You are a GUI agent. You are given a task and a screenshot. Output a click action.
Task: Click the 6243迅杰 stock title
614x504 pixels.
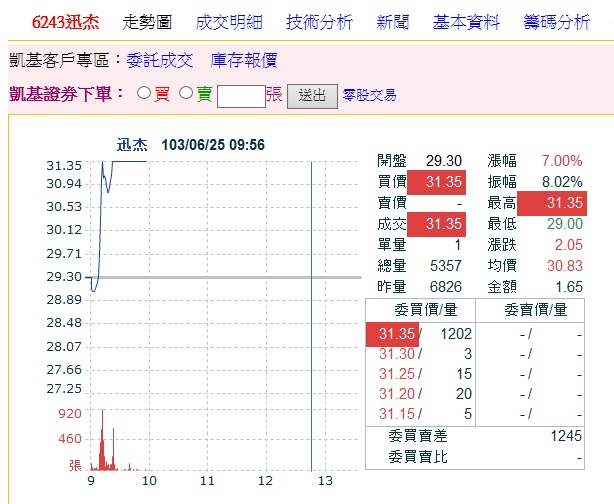(65, 22)
